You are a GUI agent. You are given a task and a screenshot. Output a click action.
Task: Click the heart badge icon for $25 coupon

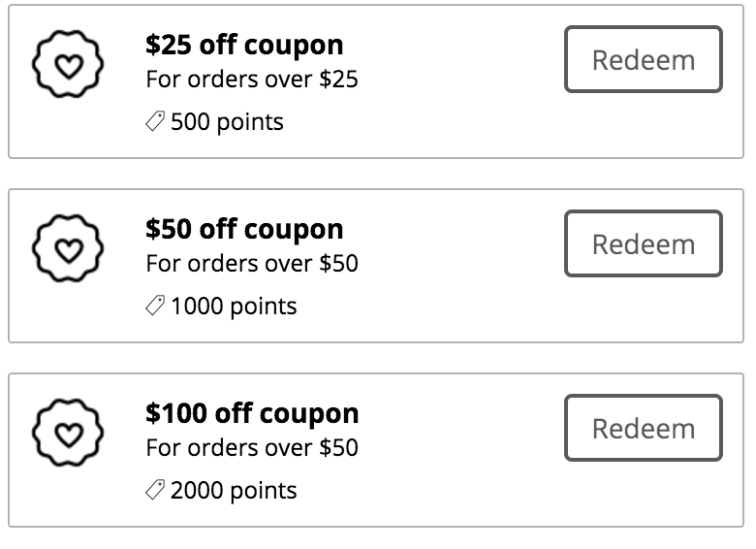tap(66, 64)
